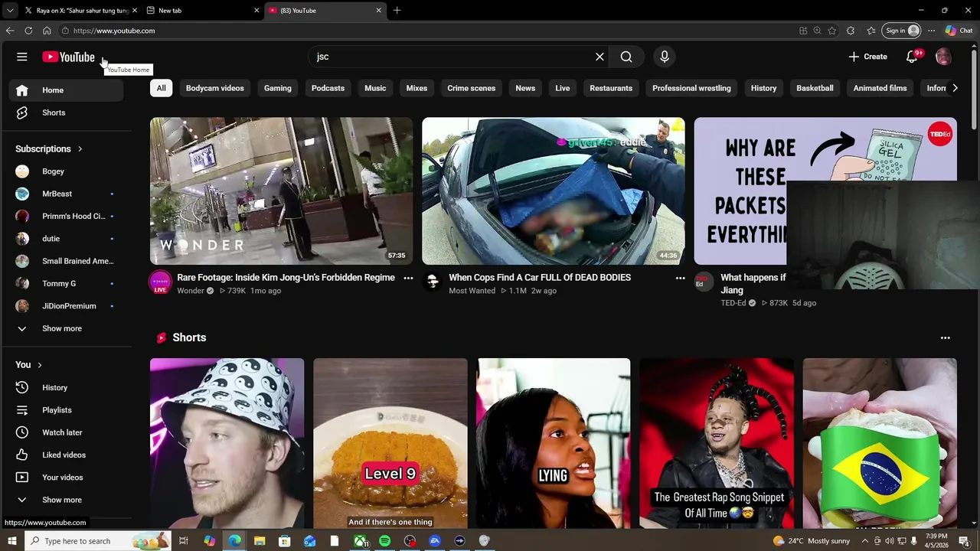Open Primm's Hood Ci... subscription

67,216
